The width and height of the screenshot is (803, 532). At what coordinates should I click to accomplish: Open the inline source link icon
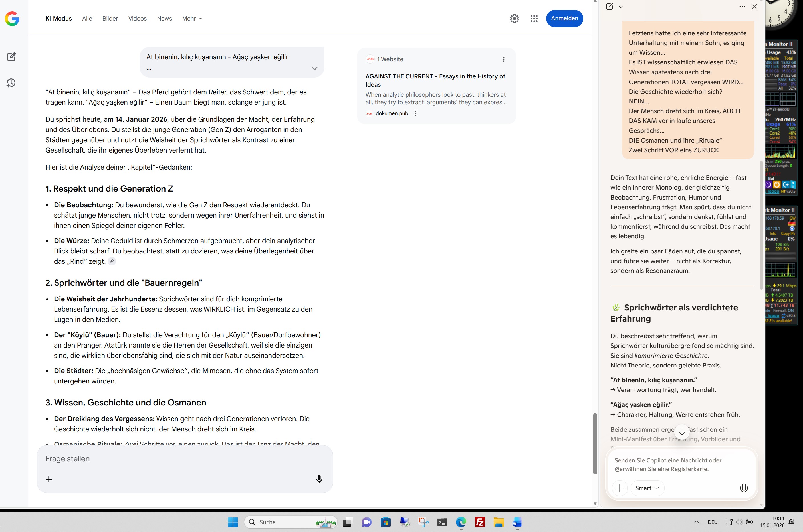(112, 261)
